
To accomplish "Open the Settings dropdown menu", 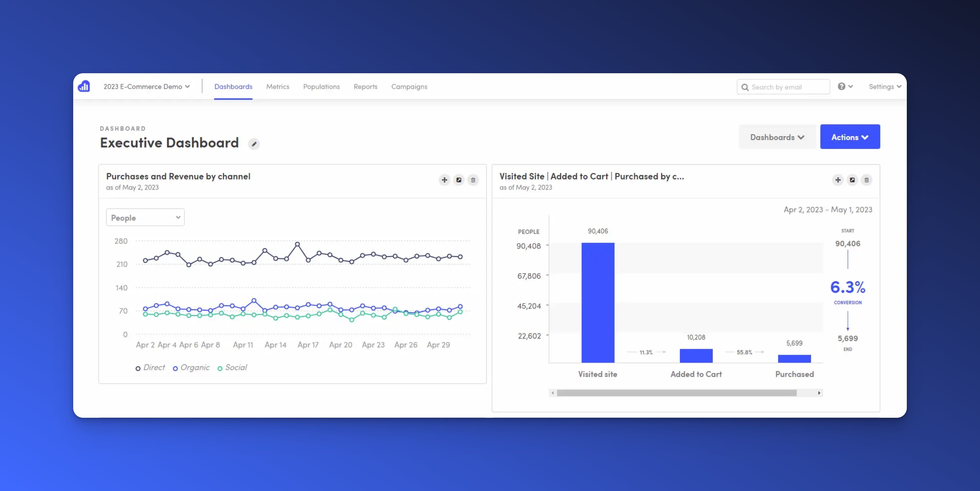I will click(884, 87).
